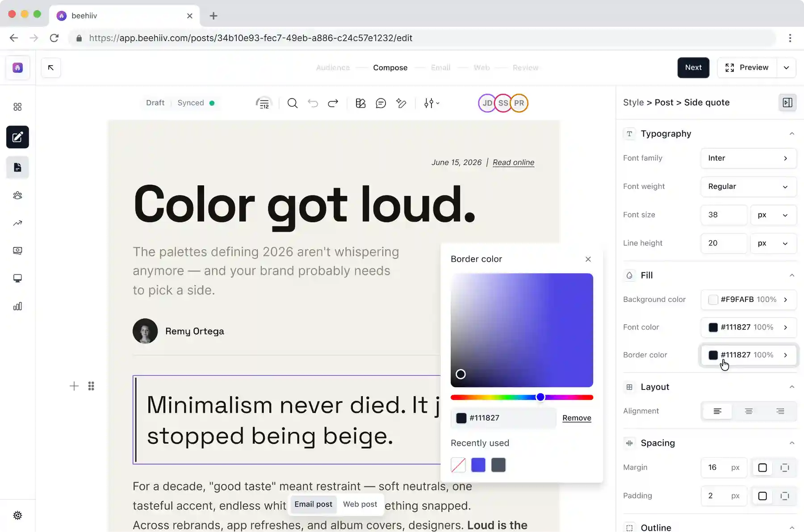Screen dimensions: 804x532
Task: Open the growth trend arrow icon
Action: pyautogui.click(x=17, y=223)
